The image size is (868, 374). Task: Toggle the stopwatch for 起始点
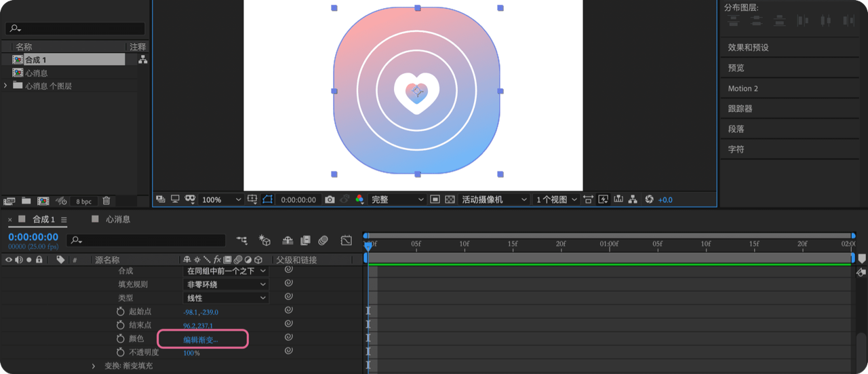[121, 312]
